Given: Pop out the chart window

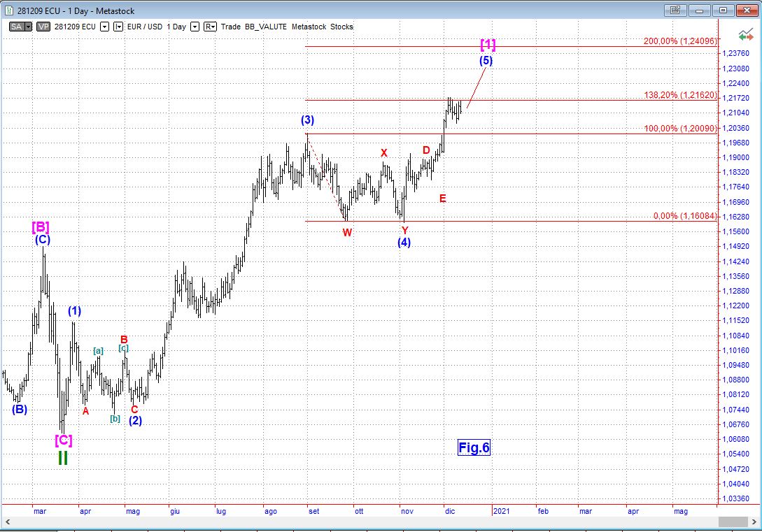Looking at the screenshot, I should tap(675, 10).
